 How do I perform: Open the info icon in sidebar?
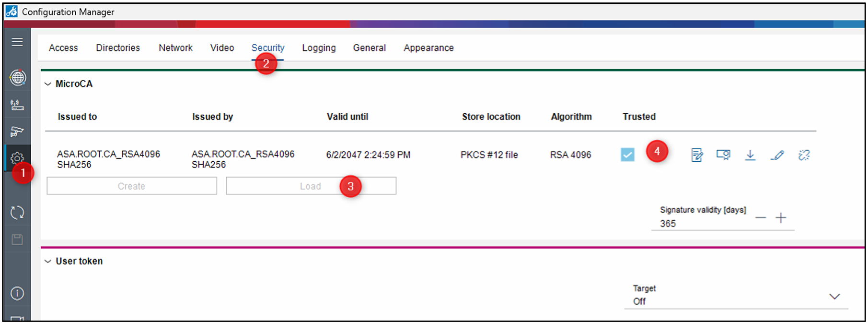(17, 293)
